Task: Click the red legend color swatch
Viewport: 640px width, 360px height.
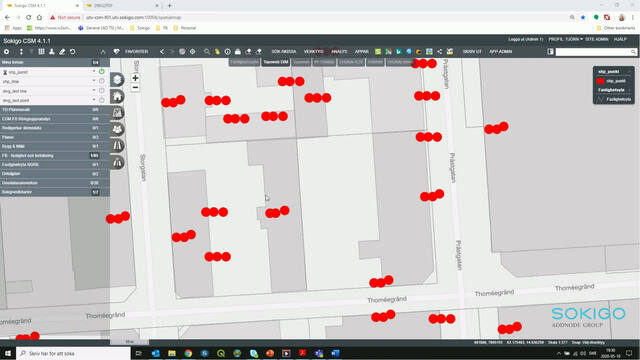Action: pos(600,81)
